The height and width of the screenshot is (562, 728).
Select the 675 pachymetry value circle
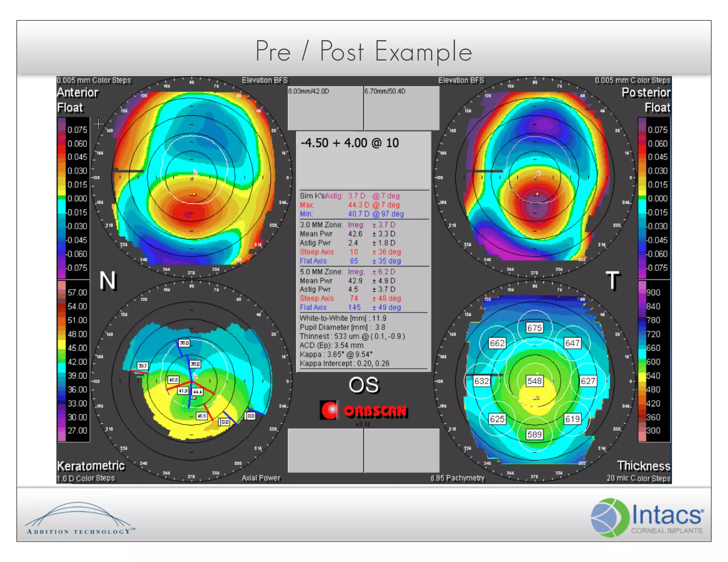point(534,328)
